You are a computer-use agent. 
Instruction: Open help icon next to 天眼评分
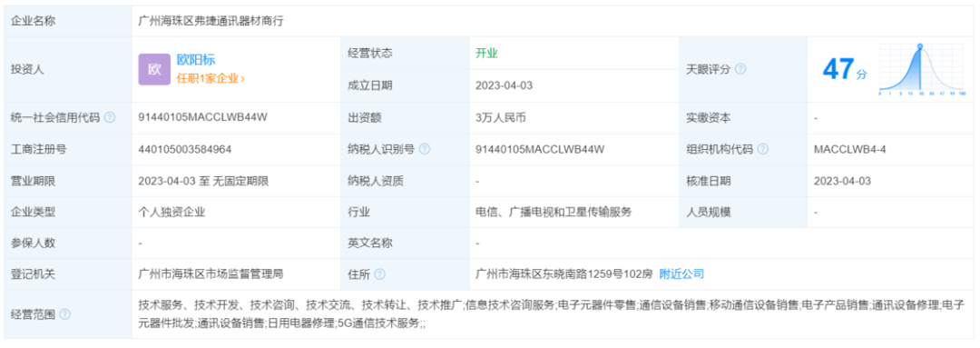(740, 69)
